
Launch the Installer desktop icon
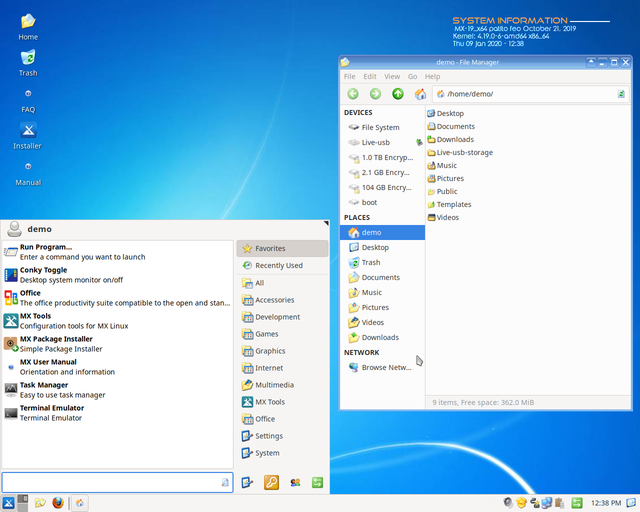(28, 136)
